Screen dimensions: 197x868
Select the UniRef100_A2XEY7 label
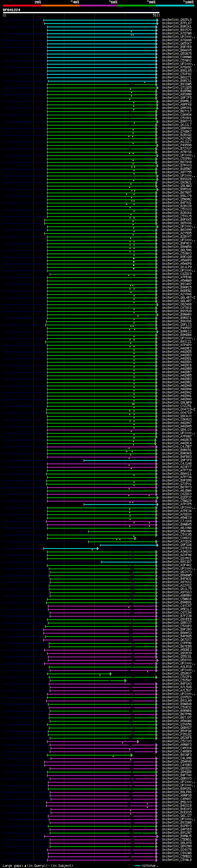[x=177, y=467]
